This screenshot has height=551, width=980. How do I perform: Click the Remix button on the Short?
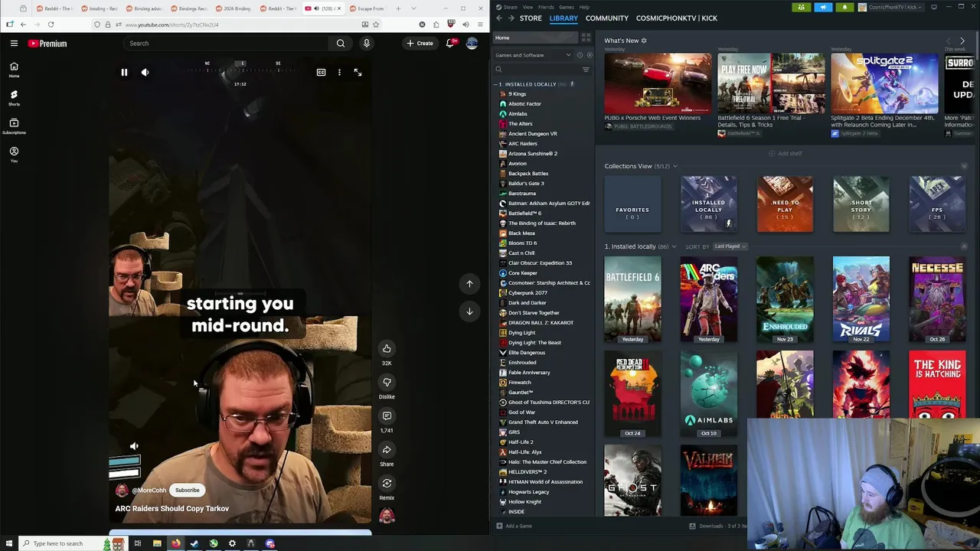coord(387,483)
